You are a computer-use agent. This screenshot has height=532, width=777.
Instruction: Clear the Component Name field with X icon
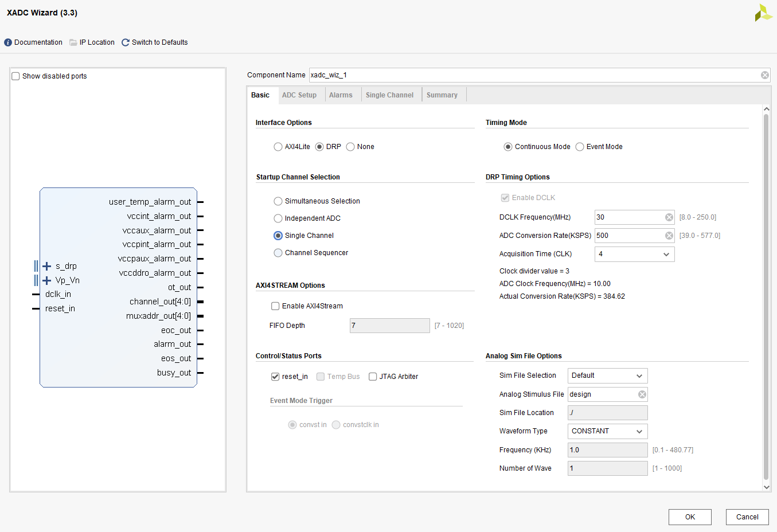click(x=764, y=75)
